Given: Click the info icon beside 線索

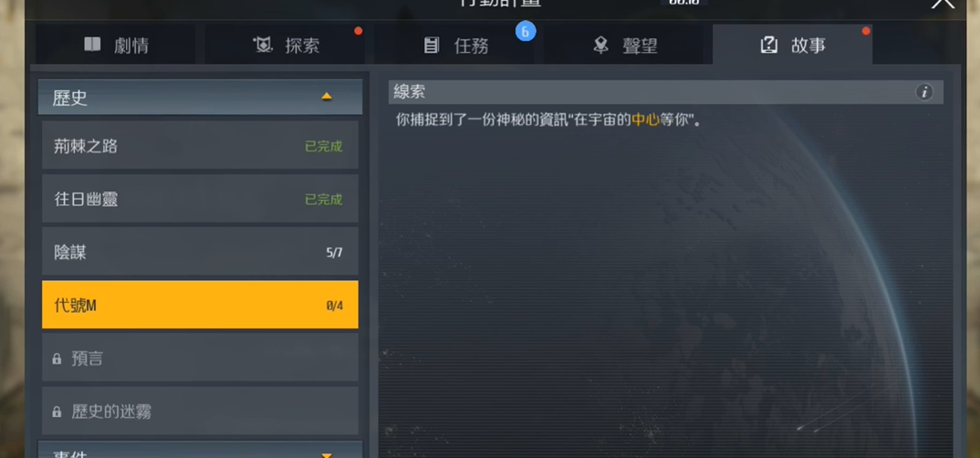Looking at the screenshot, I should coord(923,92).
